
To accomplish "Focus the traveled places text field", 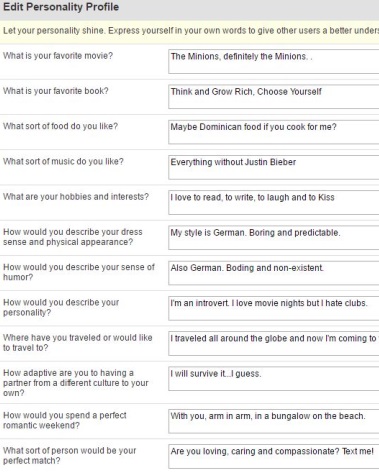I will 274,343.
